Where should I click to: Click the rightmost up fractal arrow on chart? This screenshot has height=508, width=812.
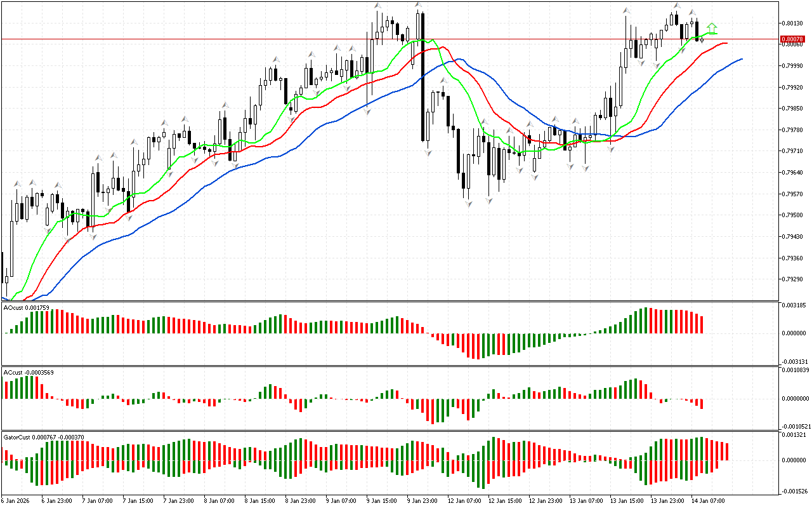tap(693, 12)
